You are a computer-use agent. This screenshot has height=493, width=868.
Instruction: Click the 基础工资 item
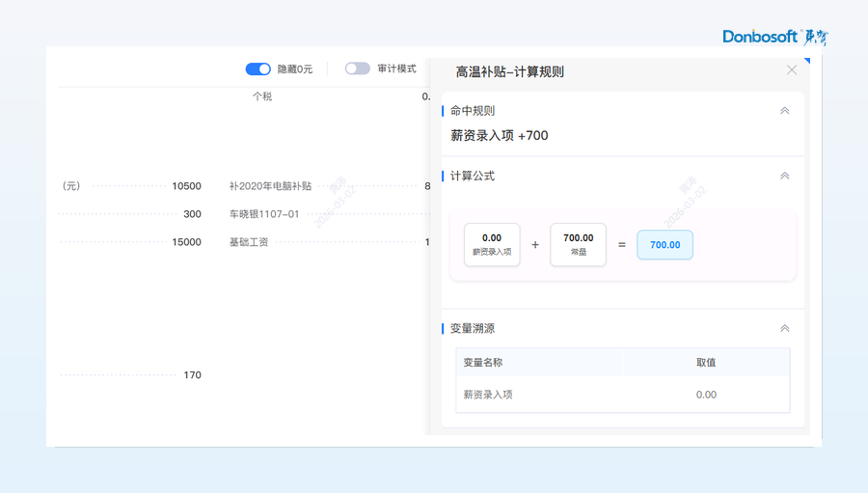(249, 242)
